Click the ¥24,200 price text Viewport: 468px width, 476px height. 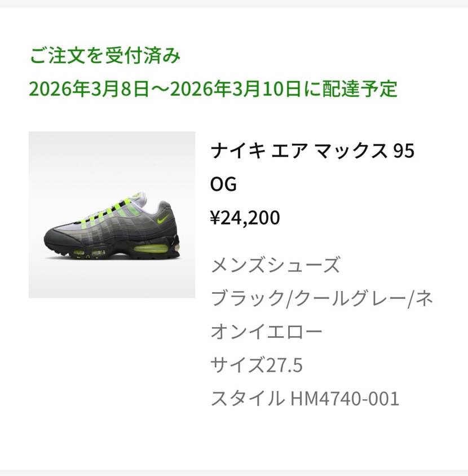pyautogui.click(x=245, y=217)
